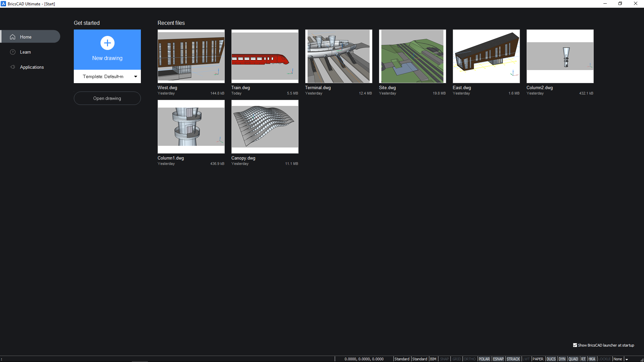Toggle RT in status bar
Screen dimensions: 644x362
tap(583, 359)
